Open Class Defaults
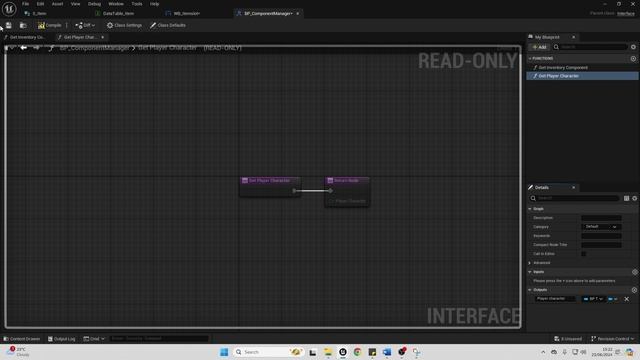The image size is (640, 360). tap(167, 25)
